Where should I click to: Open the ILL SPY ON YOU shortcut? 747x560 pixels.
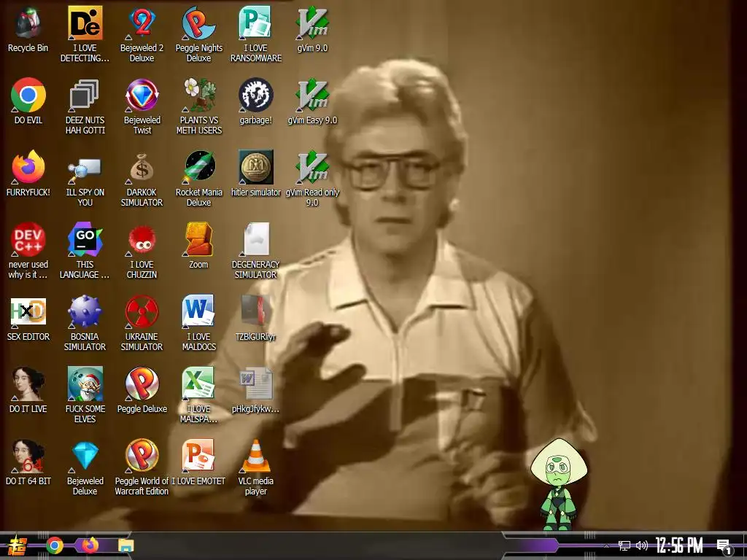tap(85, 168)
